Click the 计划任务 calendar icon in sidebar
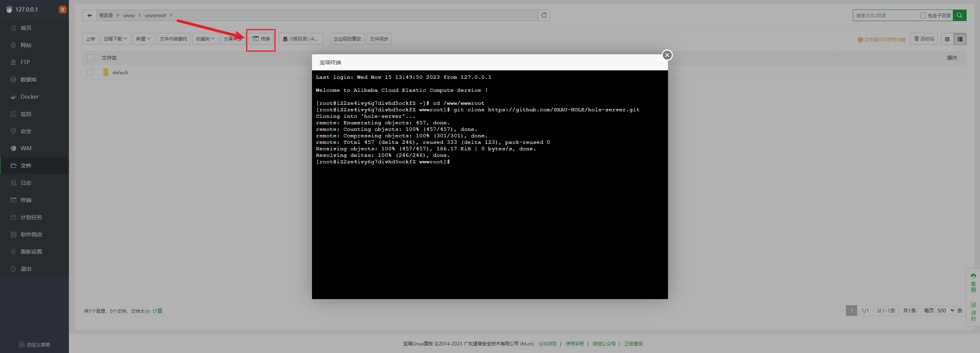 click(x=13, y=217)
